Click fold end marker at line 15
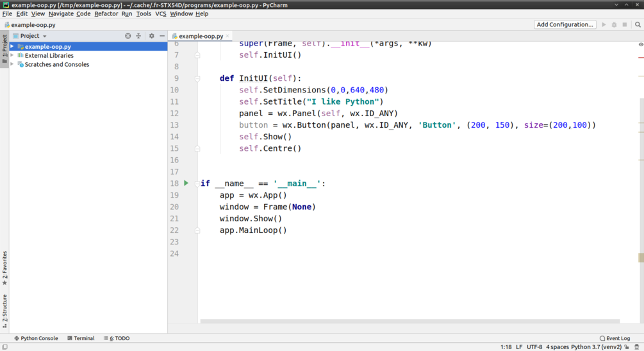This screenshot has width=644, height=351. click(197, 148)
